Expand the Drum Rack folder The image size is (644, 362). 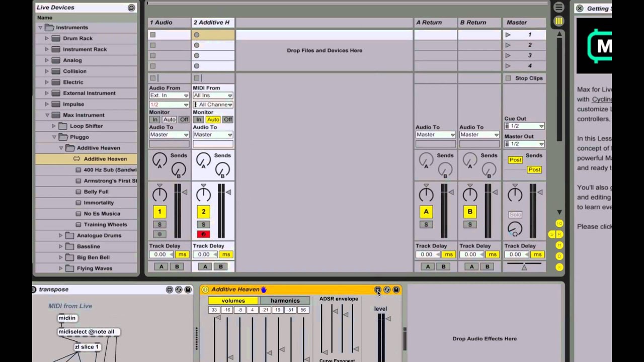pyautogui.click(x=47, y=39)
